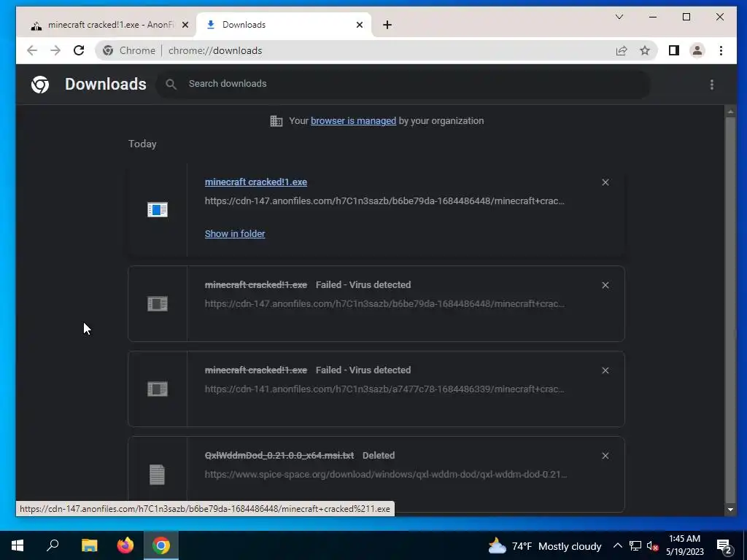Open the downloaded minecraft cracked!1.exe file link
747x560 pixels.
coord(256,182)
